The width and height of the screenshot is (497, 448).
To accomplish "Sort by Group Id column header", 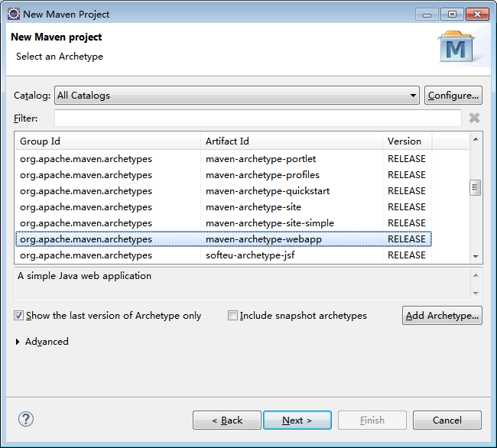I will pos(108,141).
